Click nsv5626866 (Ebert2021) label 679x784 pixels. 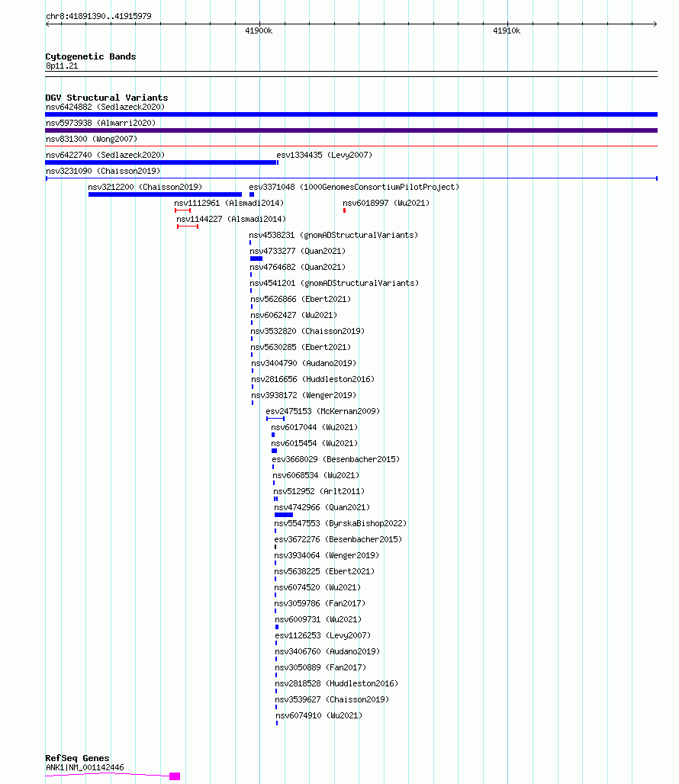point(301,299)
